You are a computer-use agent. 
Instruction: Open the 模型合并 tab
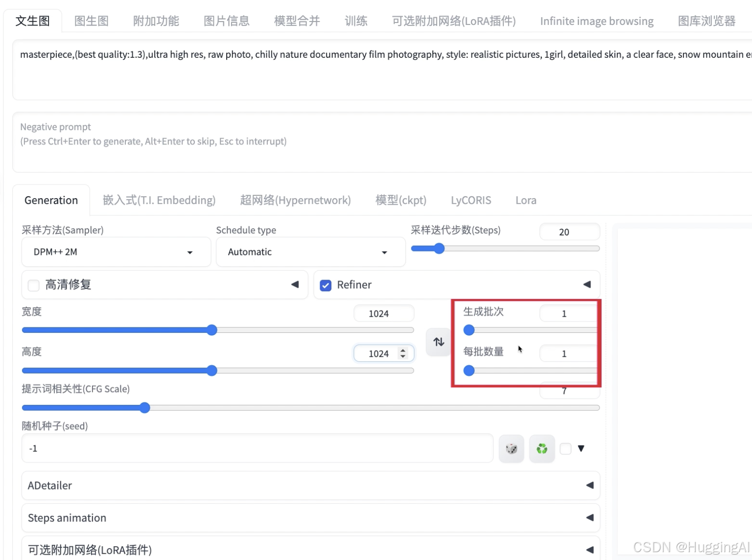[x=297, y=21]
